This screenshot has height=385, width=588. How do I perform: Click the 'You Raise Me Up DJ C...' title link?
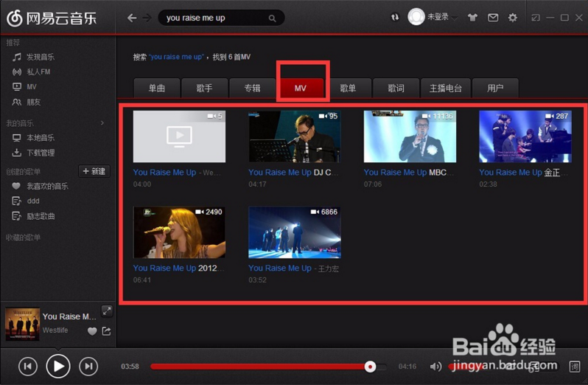pyautogui.click(x=293, y=173)
